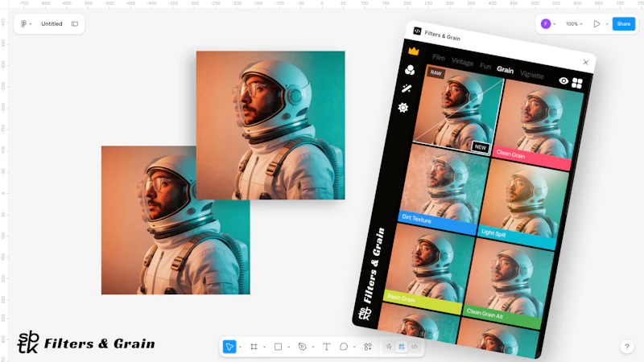Switch to Draw mode in toolbar
The width and height of the screenshot is (644, 362).
coord(389,347)
